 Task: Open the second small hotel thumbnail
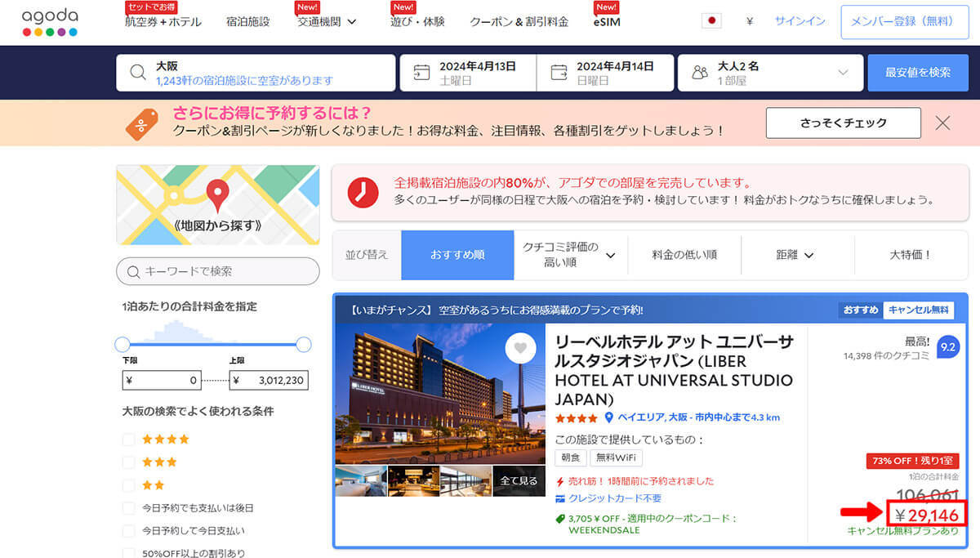pos(413,480)
